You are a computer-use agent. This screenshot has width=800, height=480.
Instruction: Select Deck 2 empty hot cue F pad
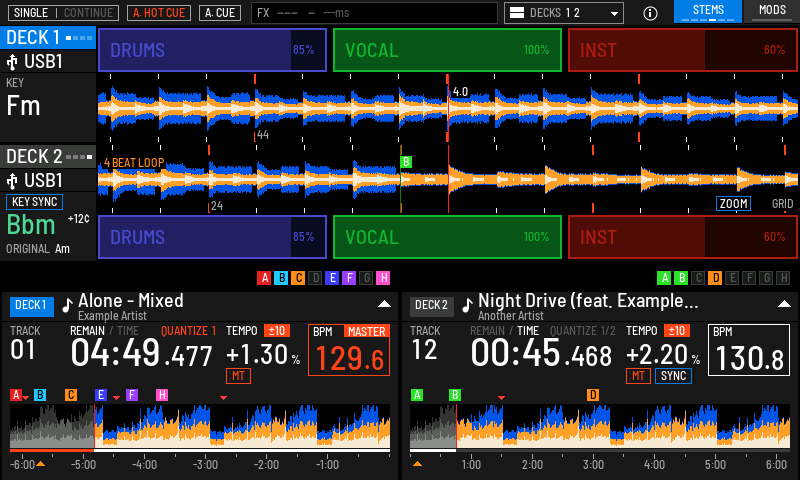749,278
